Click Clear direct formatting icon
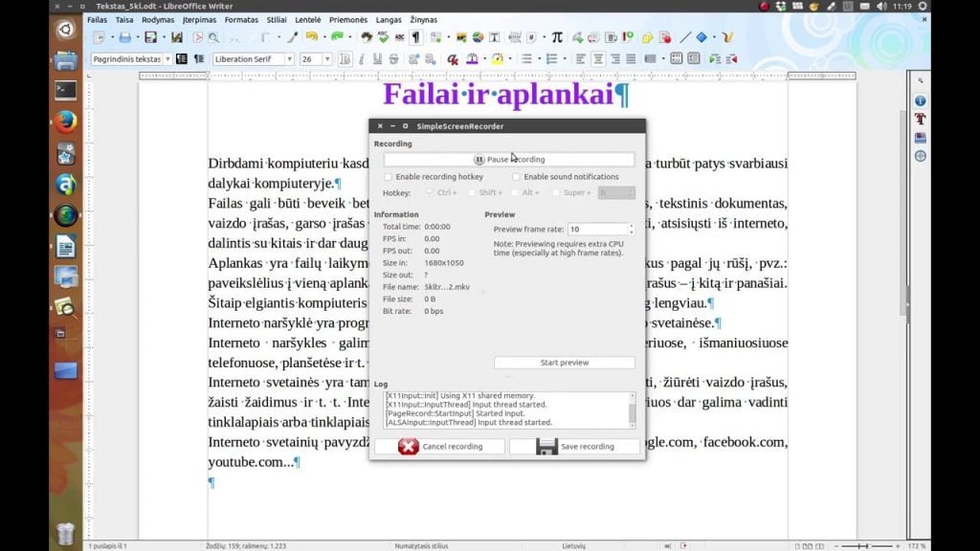Viewport: 980px width, 551px height. tap(453, 58)
